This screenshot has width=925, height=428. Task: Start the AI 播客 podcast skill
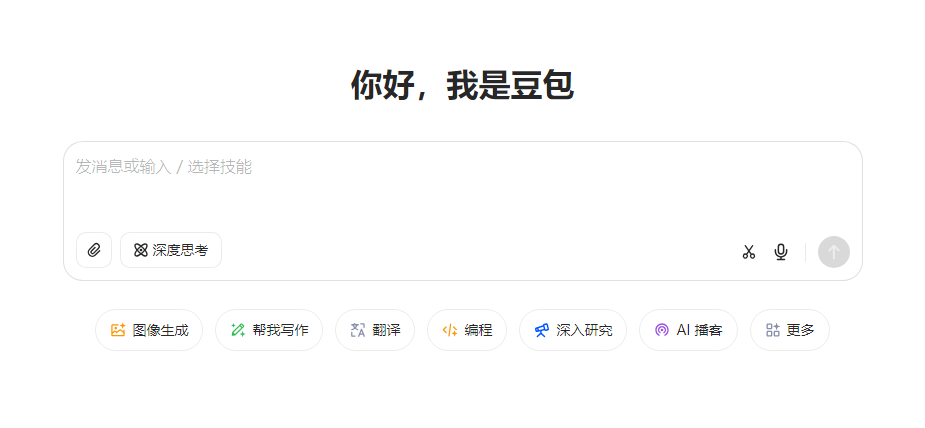pos(699,330)
